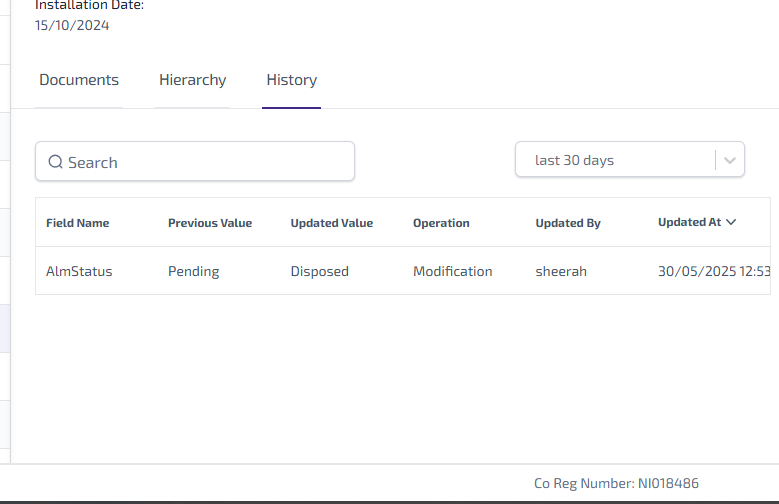Screen dimensions: 779x504
Task: Expand the date range chevron arrow
Action: [x=730, y=160]
